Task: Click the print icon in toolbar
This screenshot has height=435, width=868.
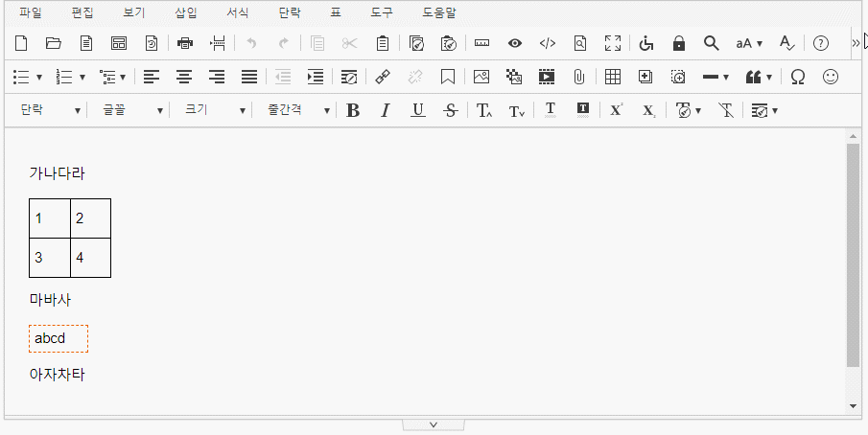Action: (185, 43)
